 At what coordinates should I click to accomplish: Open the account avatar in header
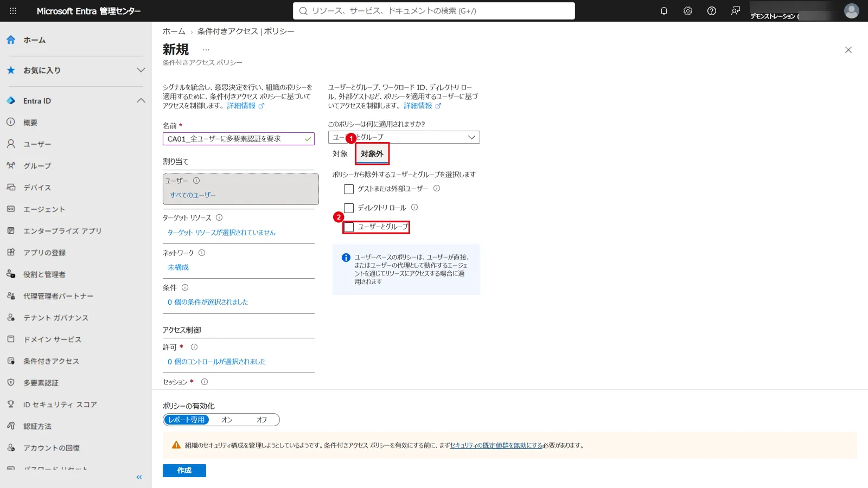click(x=852, y=11)
